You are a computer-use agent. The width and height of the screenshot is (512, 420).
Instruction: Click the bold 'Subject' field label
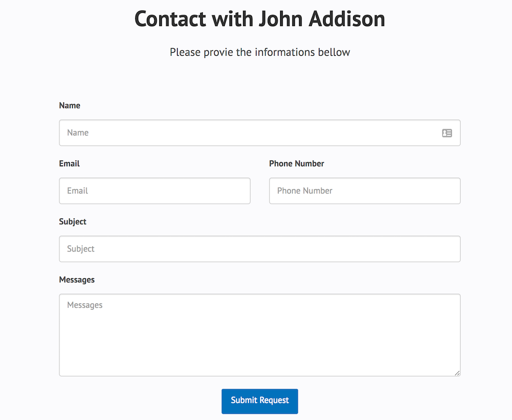click(73, 222)
